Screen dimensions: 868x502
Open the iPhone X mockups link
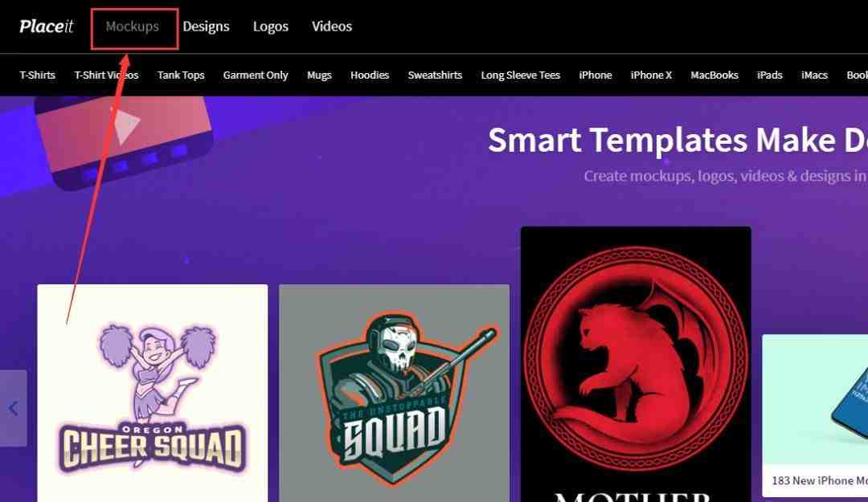click(651, 75)
